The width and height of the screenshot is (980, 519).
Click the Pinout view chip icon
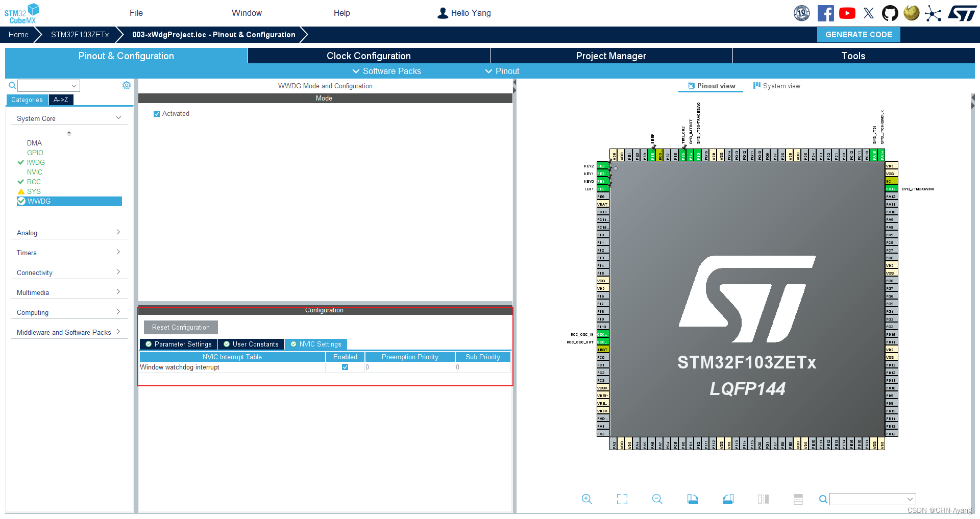point(691,86)
